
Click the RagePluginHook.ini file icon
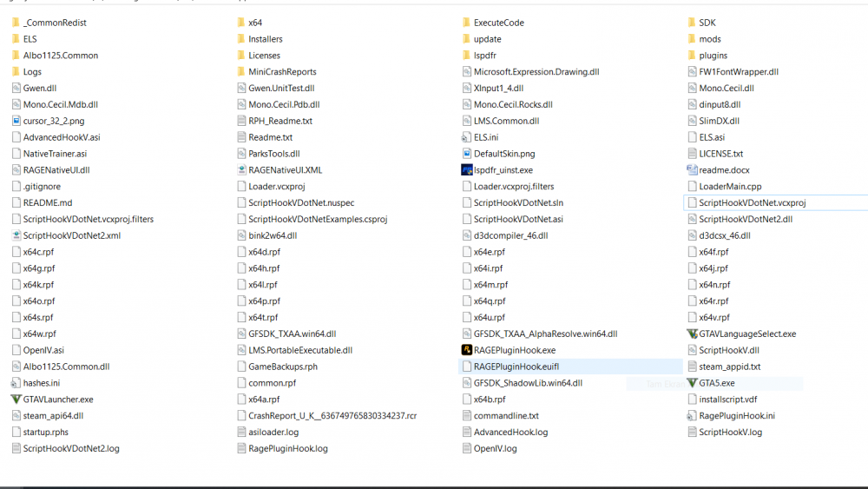692,415
